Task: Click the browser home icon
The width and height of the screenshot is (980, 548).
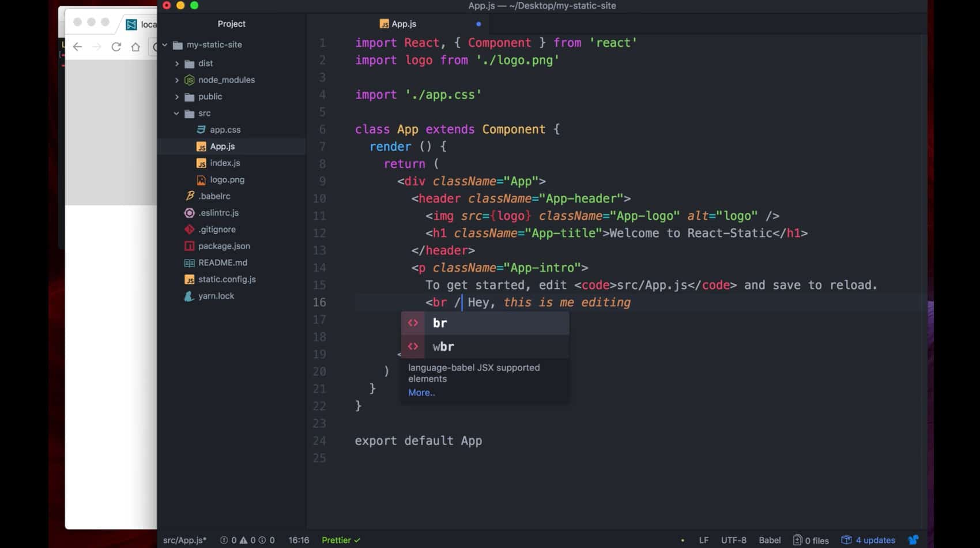Action: click(x=135, y=47)
